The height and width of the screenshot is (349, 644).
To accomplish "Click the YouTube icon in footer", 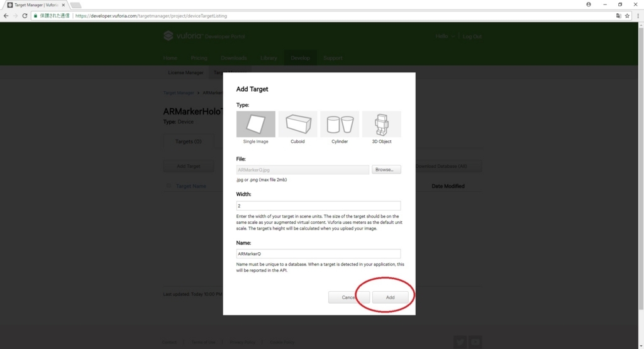I will click(475, 341).
